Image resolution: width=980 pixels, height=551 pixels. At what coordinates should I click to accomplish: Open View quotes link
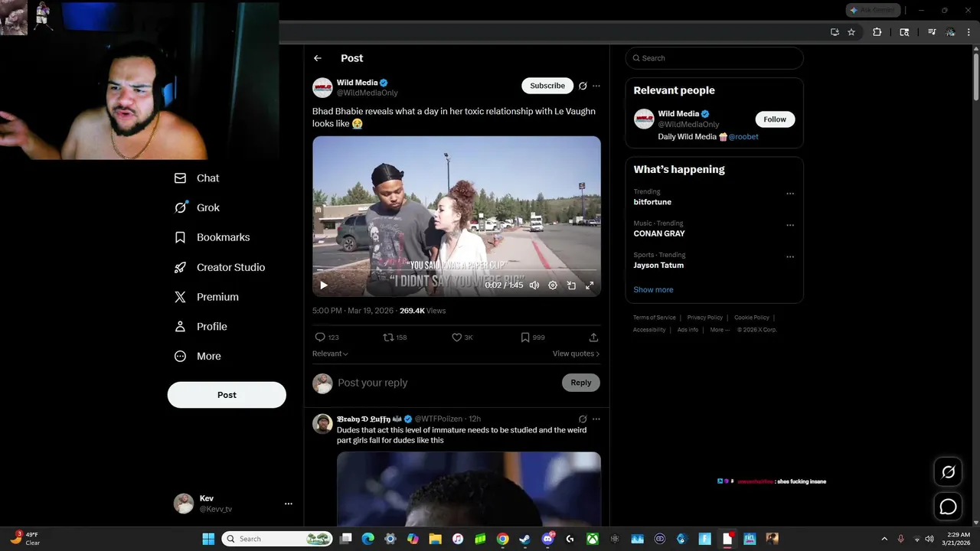(x=576, y=354)
